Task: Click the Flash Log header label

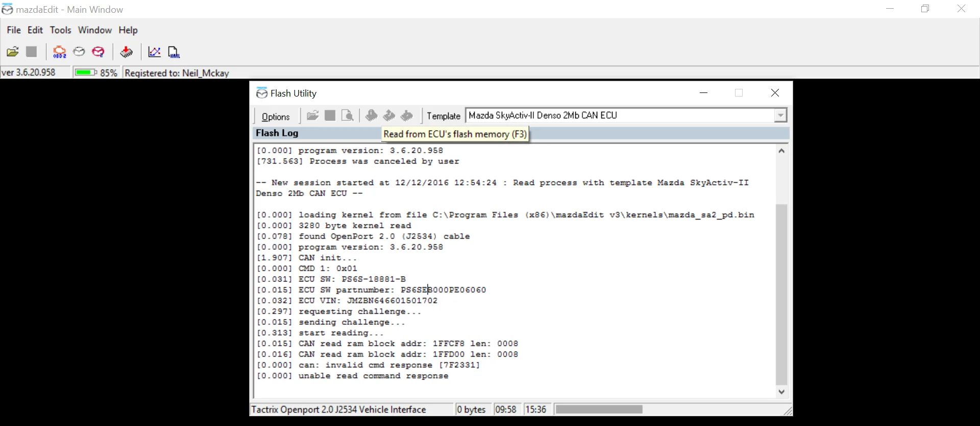Action: tap(277, 133)
